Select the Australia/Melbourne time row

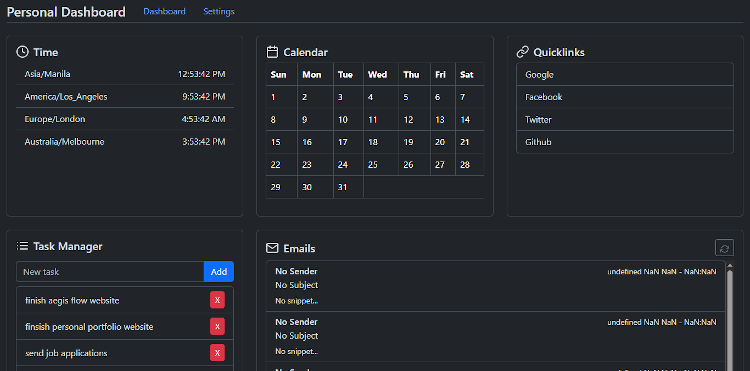pos(125,142)
